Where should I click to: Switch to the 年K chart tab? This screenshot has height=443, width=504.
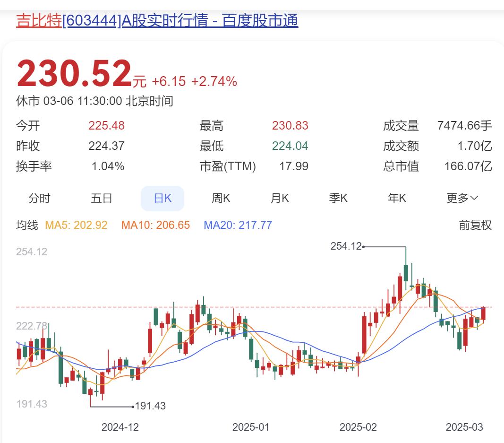pyautogui.click(x=397, y=198)
